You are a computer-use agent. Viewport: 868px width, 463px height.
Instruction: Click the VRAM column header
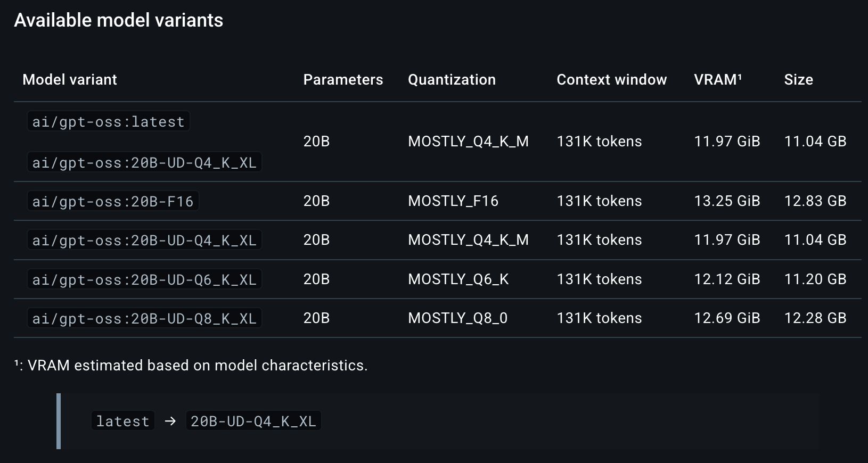point(715,80)
